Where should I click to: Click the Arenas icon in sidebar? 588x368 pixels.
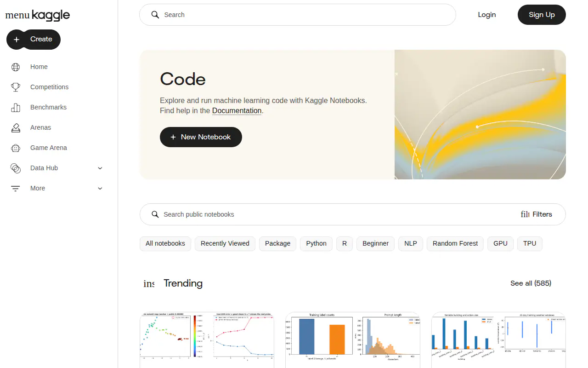(x=16, y=127)
